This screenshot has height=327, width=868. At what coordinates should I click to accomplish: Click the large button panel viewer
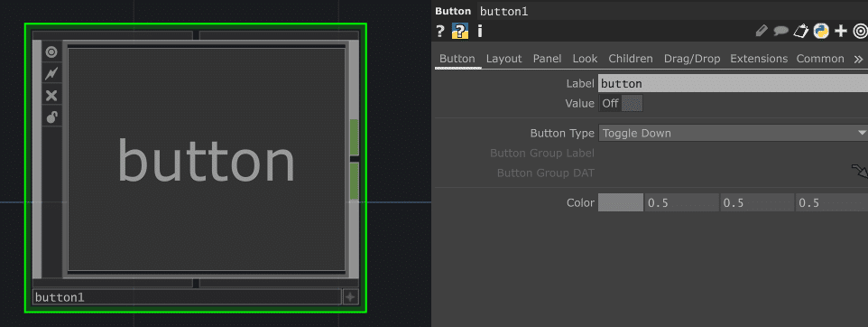207,160
